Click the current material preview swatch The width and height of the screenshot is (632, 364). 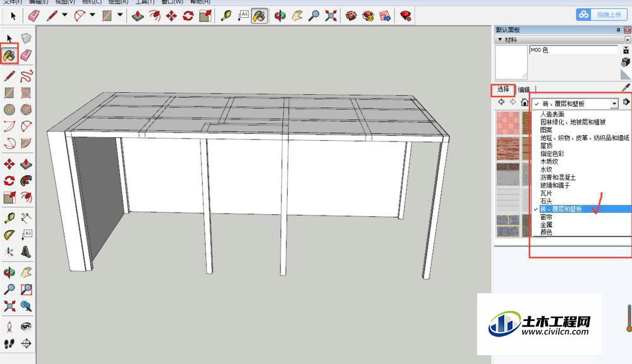(511, 62)
